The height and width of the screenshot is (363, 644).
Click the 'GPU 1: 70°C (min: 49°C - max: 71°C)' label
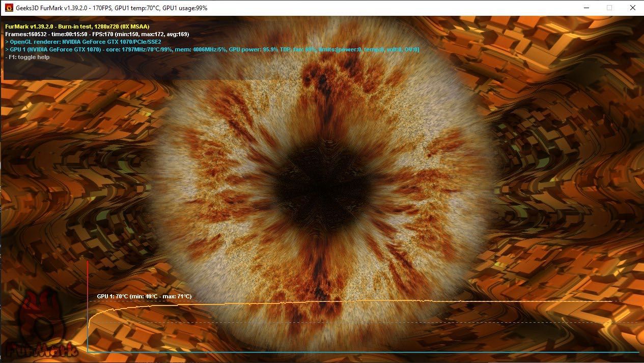145,296
